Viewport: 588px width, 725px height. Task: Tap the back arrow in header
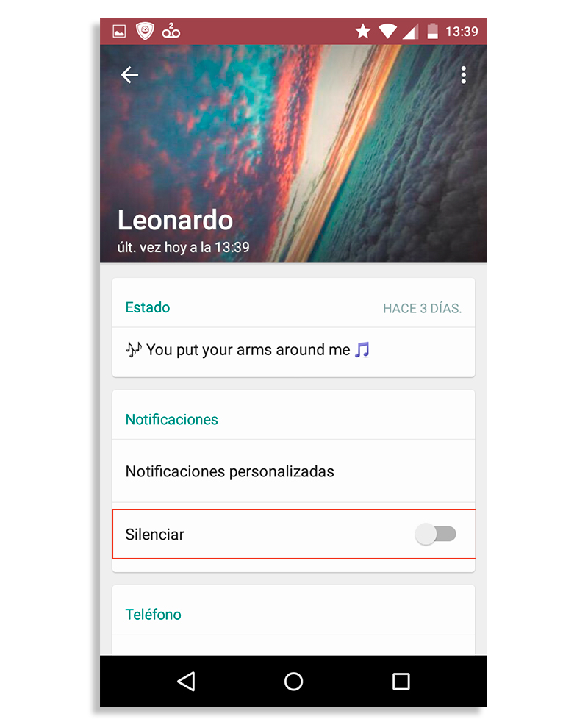[x=129, y=74]
